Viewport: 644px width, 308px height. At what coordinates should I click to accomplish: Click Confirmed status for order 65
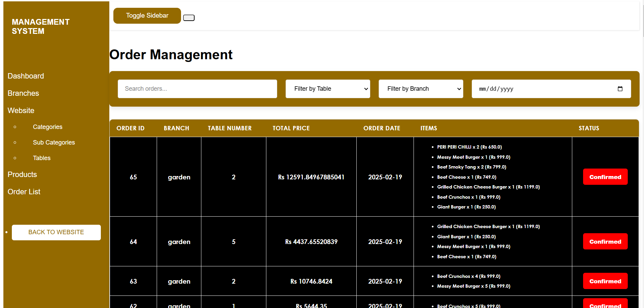605,177
